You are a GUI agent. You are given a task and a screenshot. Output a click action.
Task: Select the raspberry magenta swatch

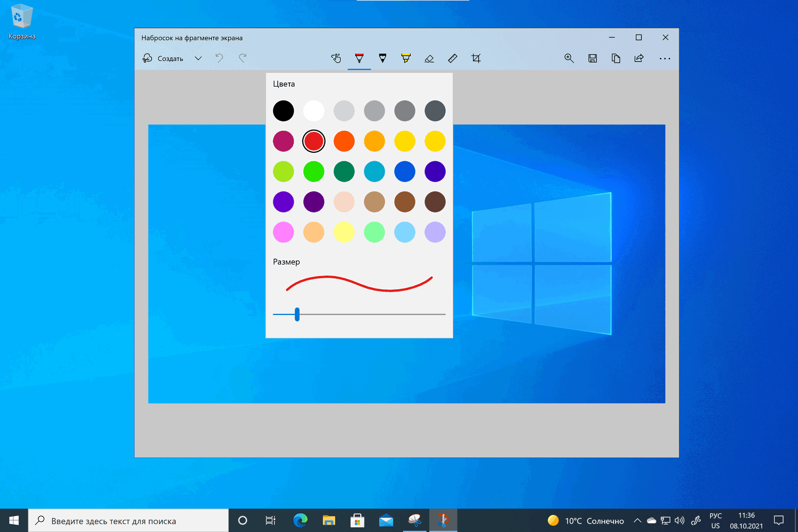point(284,141)
